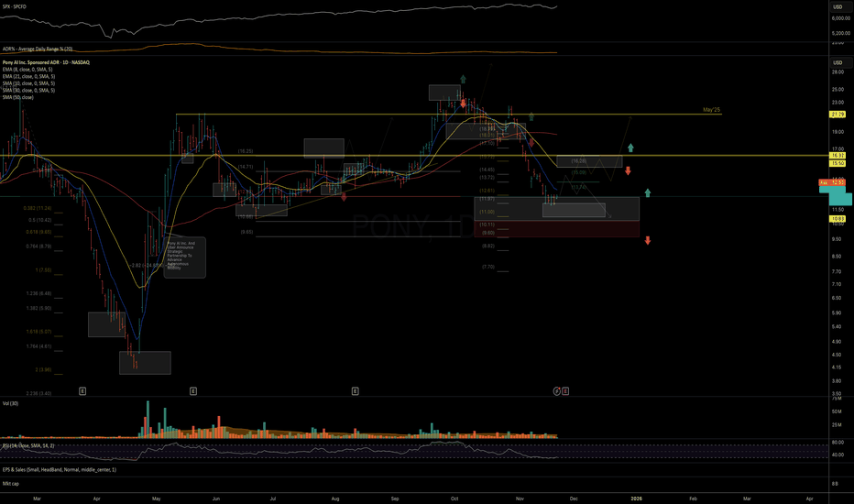Select the lowest red down arrow near 9.50
Viewport: 854px width, 504px height.
[x=647, y=241]
